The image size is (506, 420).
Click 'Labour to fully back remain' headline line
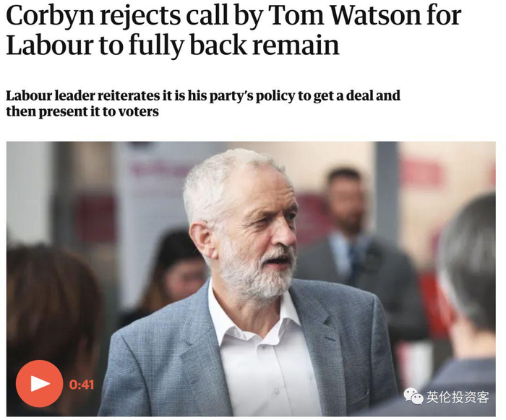click(173, 46)
